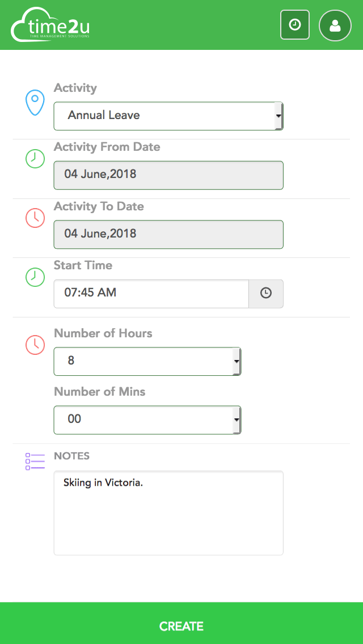The image size is (363, 644).
Task: Click the Start Time field showing 07:45 AM
Action: pyautogui.click(x=150, y=293)
